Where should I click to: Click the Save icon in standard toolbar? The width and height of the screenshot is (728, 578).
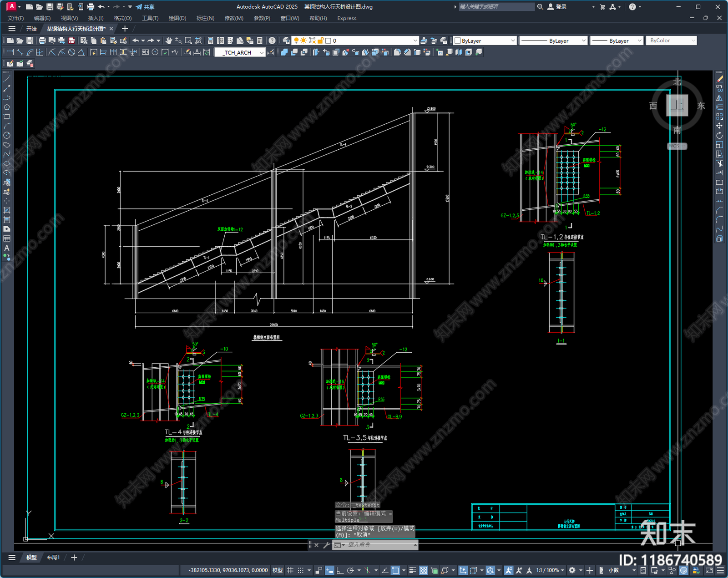30,41
